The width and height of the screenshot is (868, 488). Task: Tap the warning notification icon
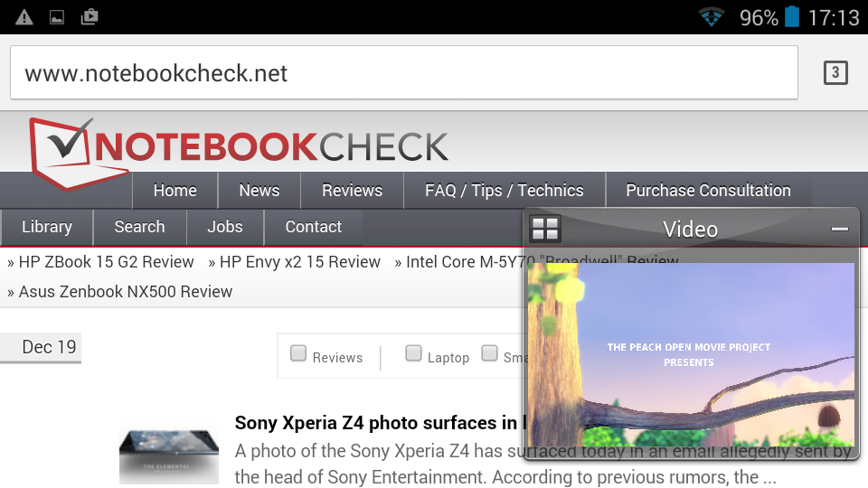(24, 17)
